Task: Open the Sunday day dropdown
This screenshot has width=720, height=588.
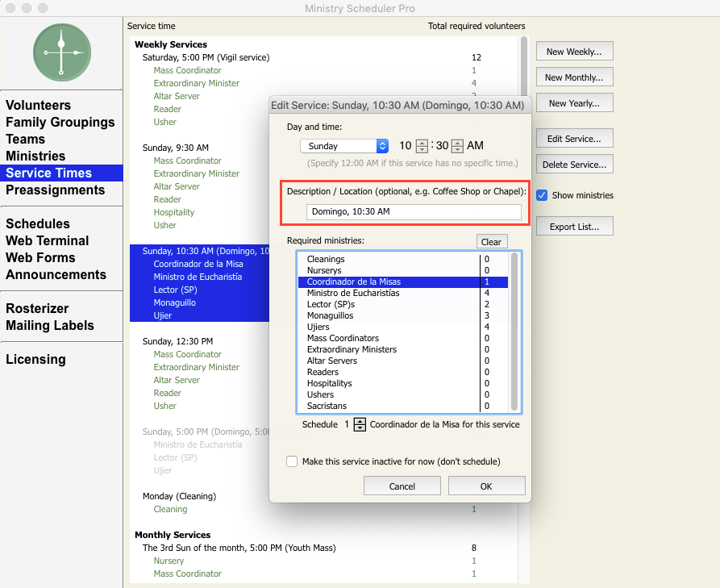Action: 344,146
